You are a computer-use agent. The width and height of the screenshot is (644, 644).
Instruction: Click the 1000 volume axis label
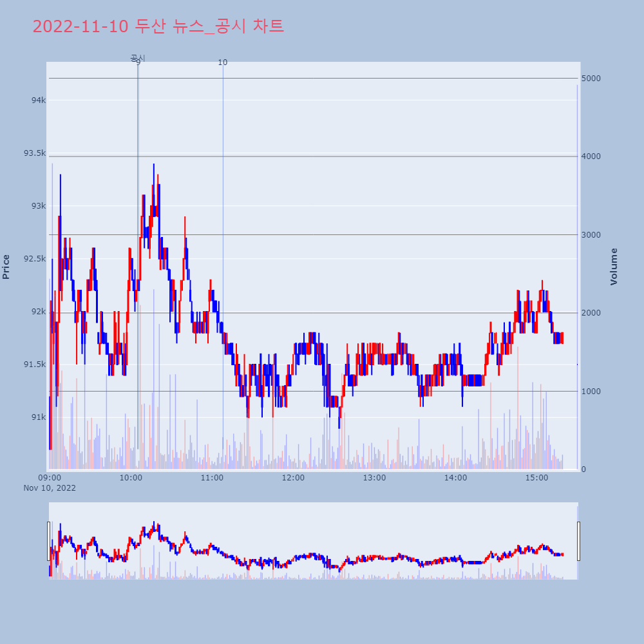[x=591, y=392]
